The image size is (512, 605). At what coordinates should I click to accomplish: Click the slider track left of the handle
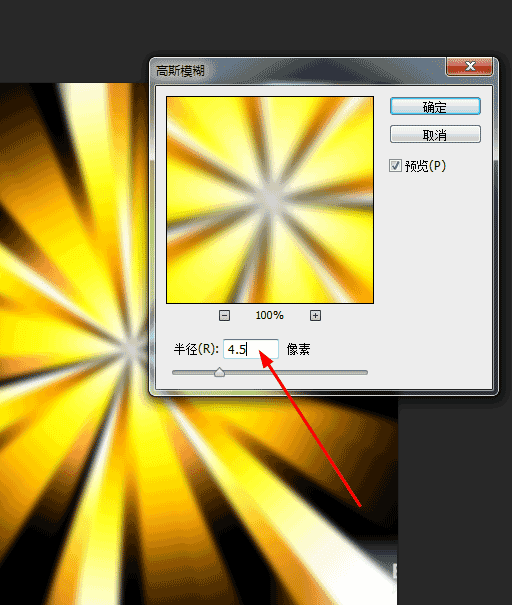point(193,373)
